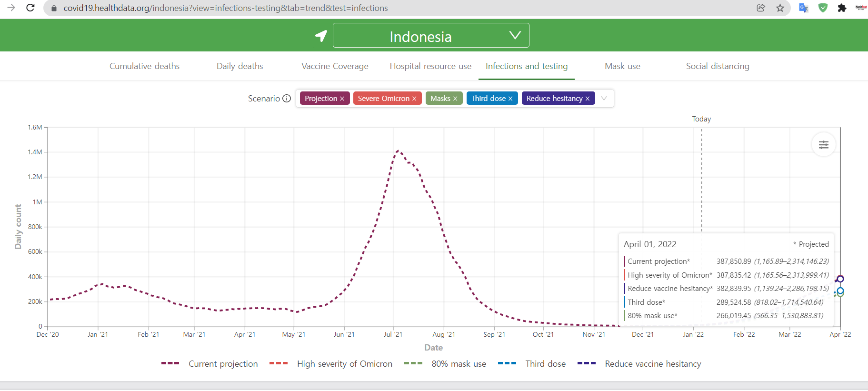Open the Vaccine Coverage tab

335,66
